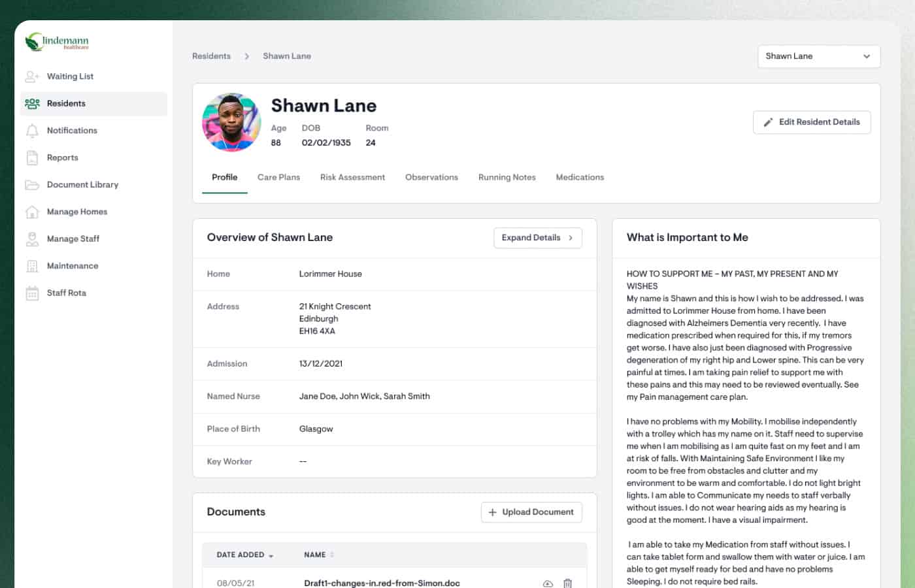Viewport: 915px width, 588px height.
Task: Click the Key Worker row label
Action: [229, 462]
